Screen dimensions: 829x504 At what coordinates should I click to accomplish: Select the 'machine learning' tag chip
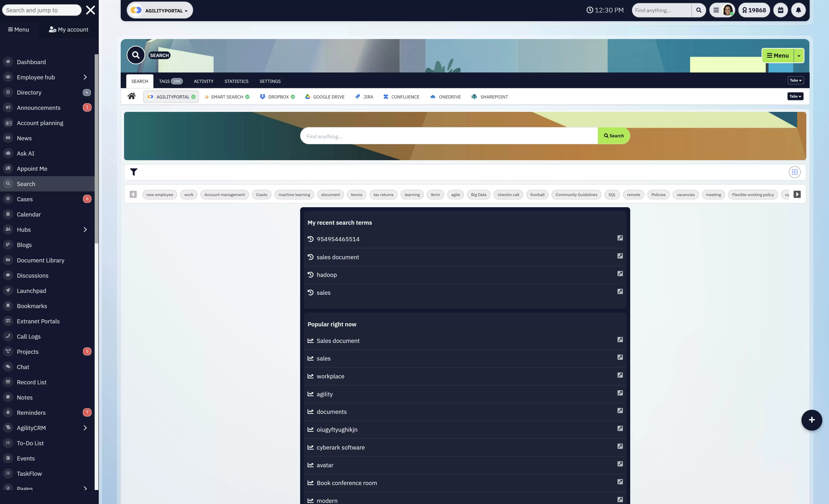294,195
